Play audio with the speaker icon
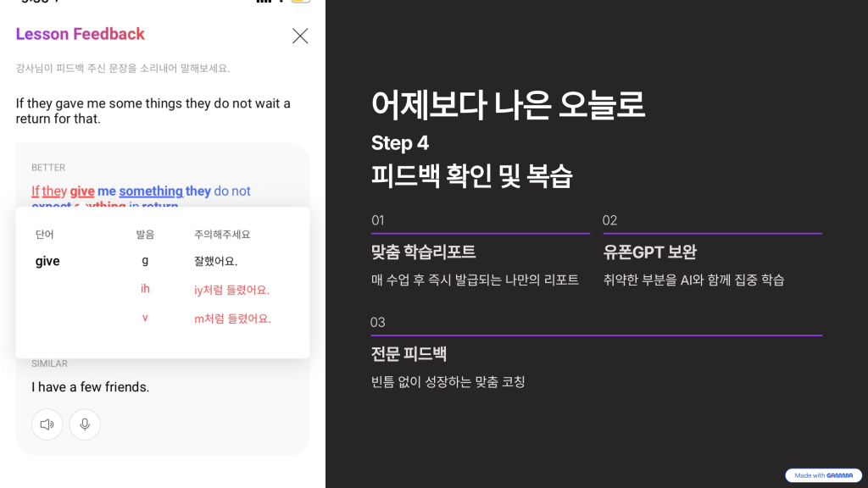868x488 pixels. [x=47, y=424]
